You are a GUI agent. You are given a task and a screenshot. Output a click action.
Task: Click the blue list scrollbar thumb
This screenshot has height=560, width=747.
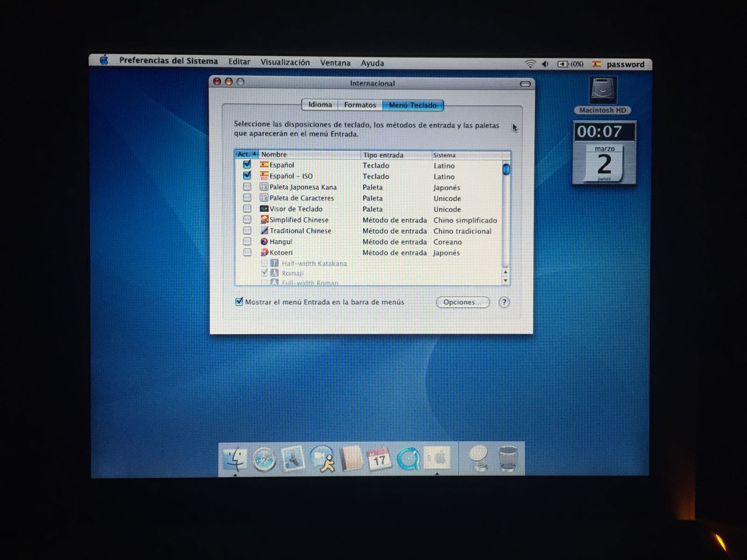point(506,168)
